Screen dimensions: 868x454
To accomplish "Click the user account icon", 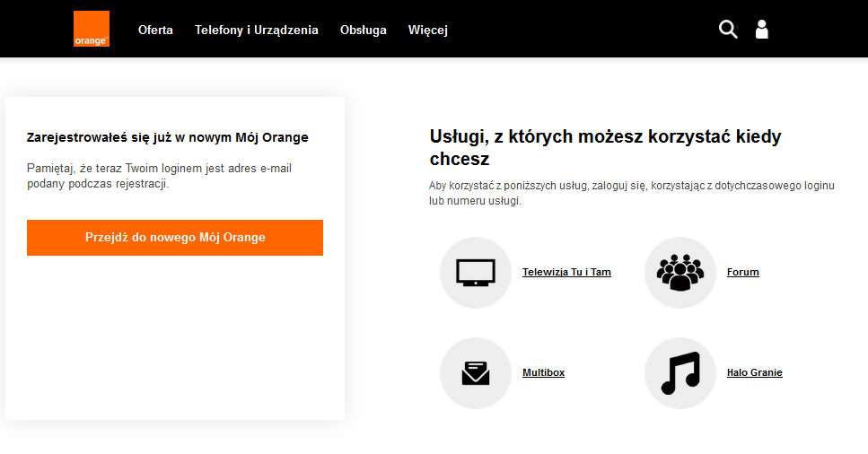I will 762,30.
